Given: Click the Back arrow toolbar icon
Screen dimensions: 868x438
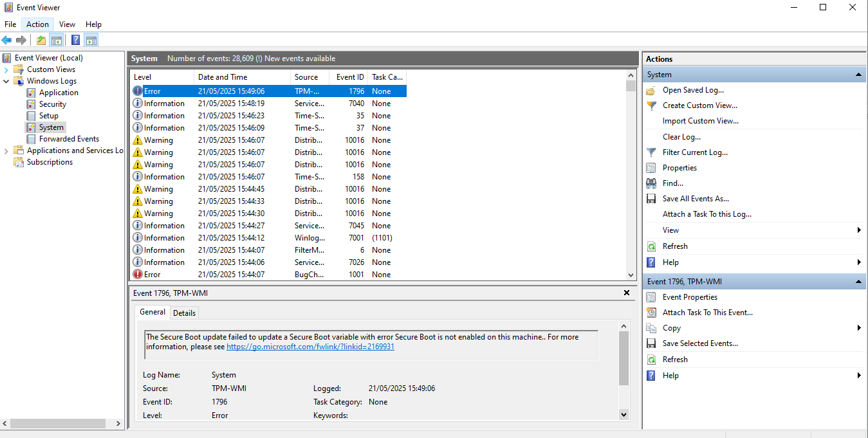Looking at the screenshot, I should (x=7, y=41).
